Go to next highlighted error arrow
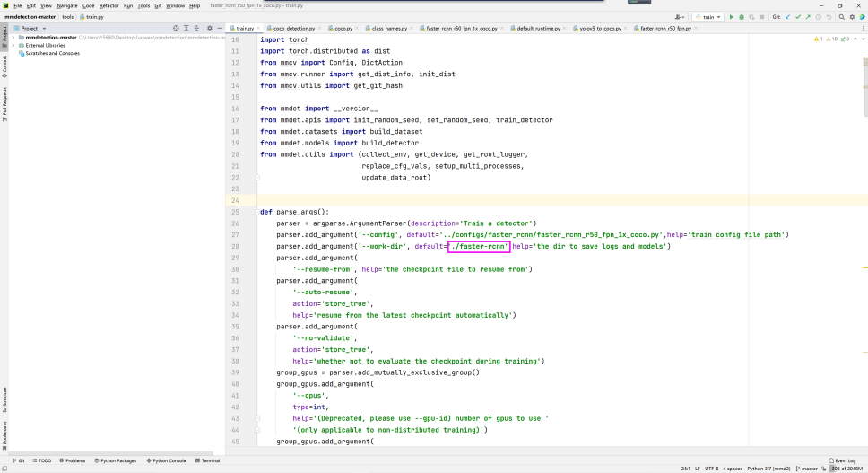868x473 pixels. (863, 39)
